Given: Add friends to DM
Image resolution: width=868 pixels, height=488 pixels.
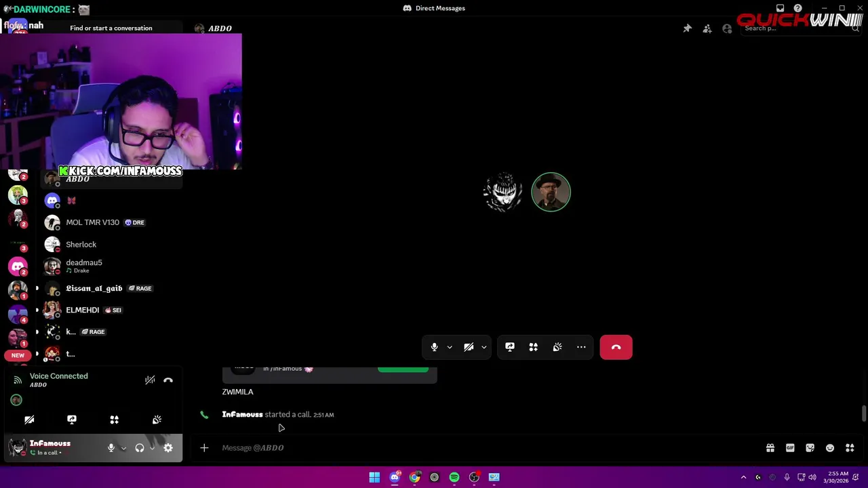Looking at the screenshot, I should coord(707,28).
